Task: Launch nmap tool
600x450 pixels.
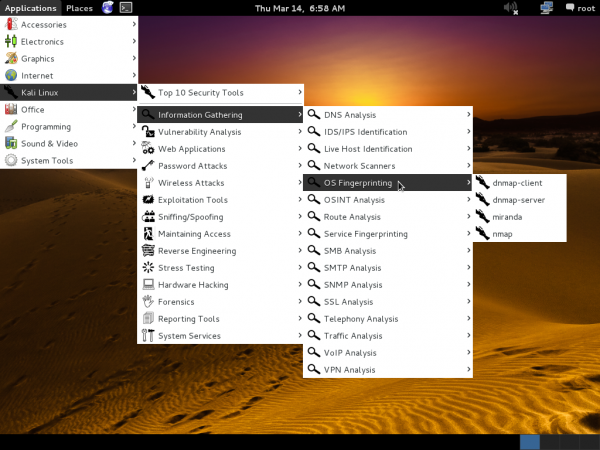Action: point(520,233)
